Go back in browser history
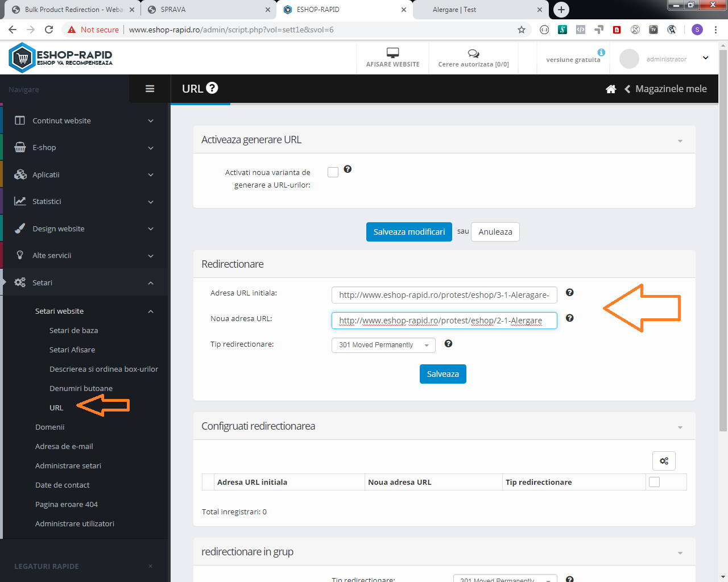The height and width of the screenshot is (582, 728). tap(13, 30)
